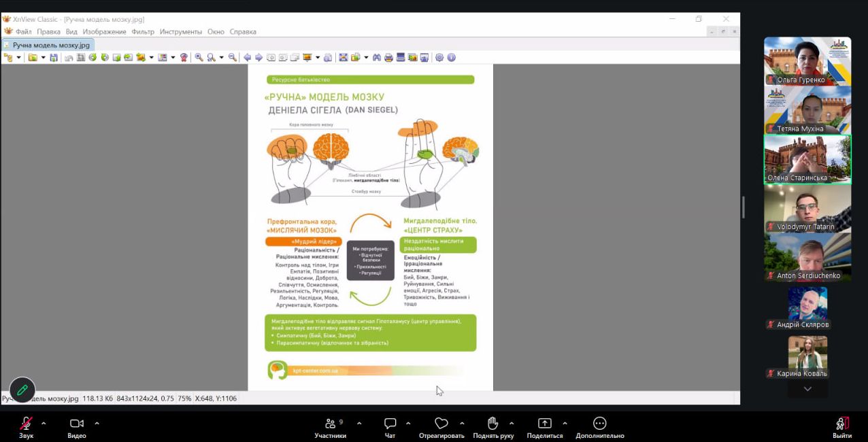Open the Изображение menu
The width and height of the screenshot is (868, 442).
coord(104,32)
